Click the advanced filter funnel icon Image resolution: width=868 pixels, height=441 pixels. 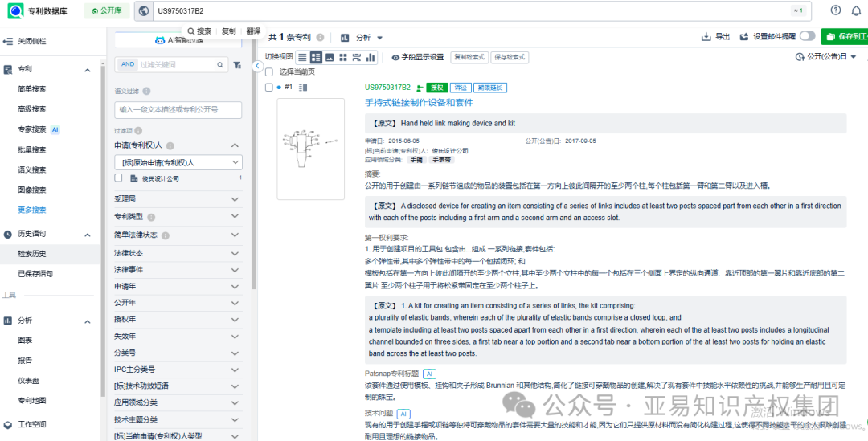237,65
